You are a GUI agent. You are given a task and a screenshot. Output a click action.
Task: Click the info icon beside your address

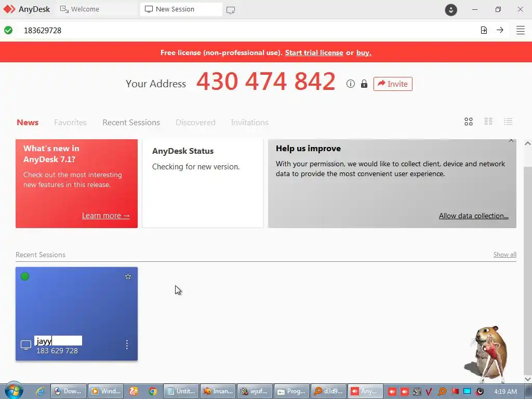pyautogui.click(x=351, y=84)
